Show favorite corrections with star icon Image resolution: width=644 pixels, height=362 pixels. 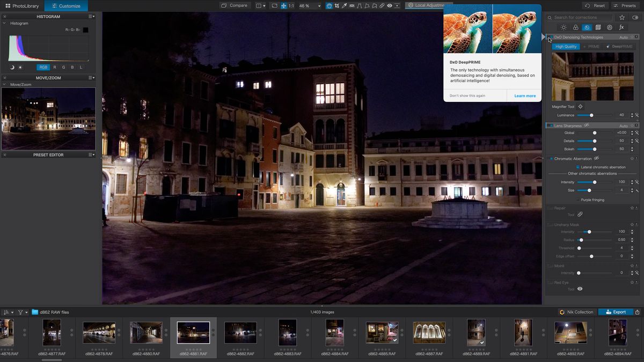622,18
